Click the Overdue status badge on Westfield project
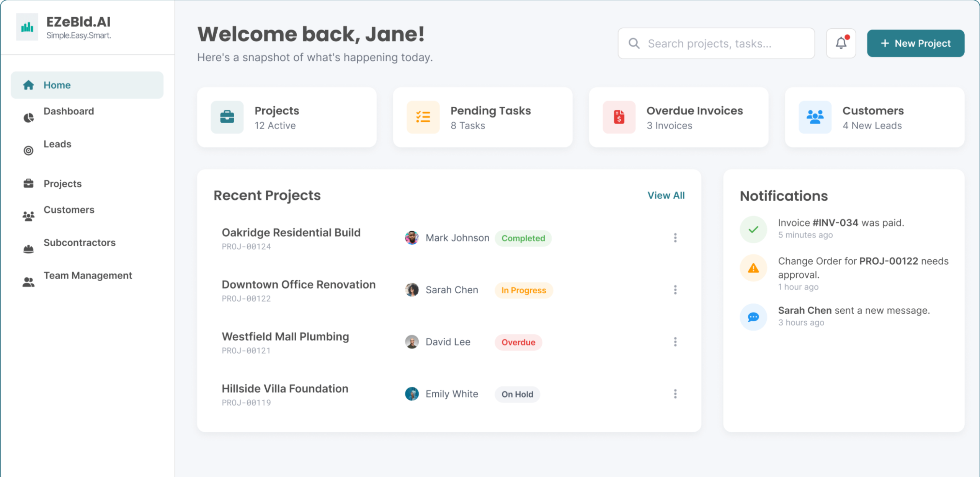 coord(518,342)
